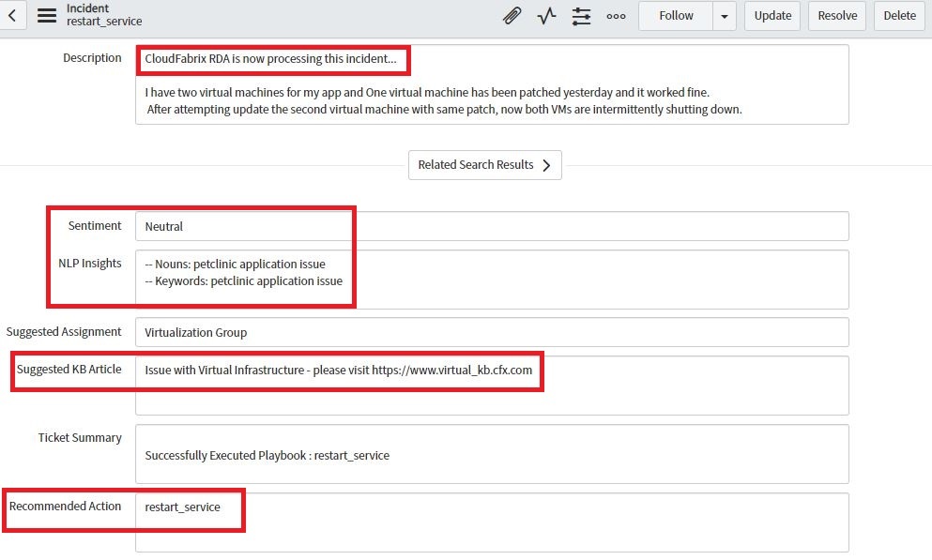Screen dimensions: 932x560
Task: Click into the Description text area
Action: click(x=492, y=99)
